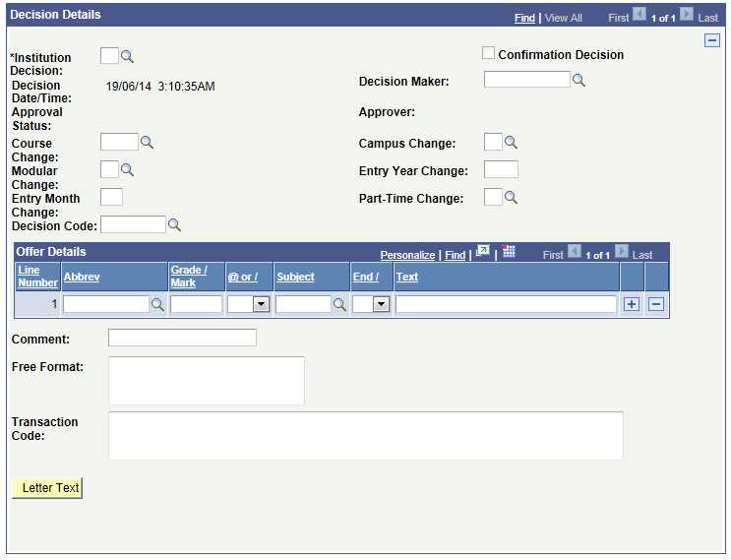Sort by Grade / Mark column header
Viewport: 731px width, 560px height.
click(189, 277)
